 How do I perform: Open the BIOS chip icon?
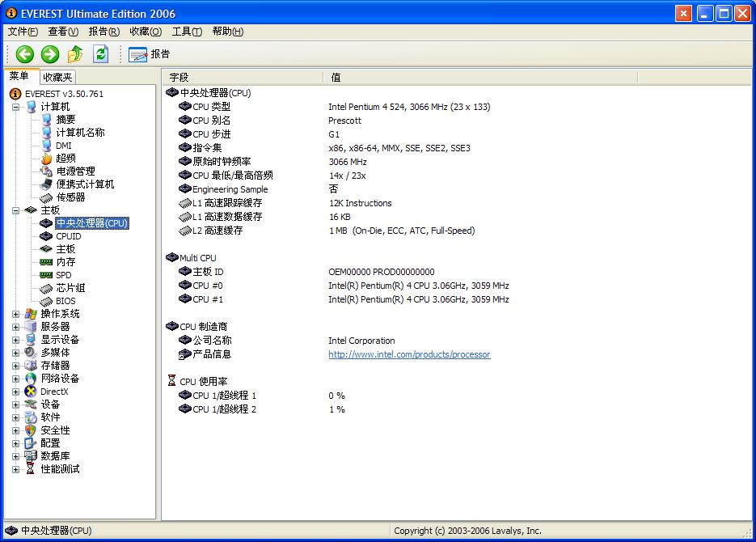[x=46, y=301]
